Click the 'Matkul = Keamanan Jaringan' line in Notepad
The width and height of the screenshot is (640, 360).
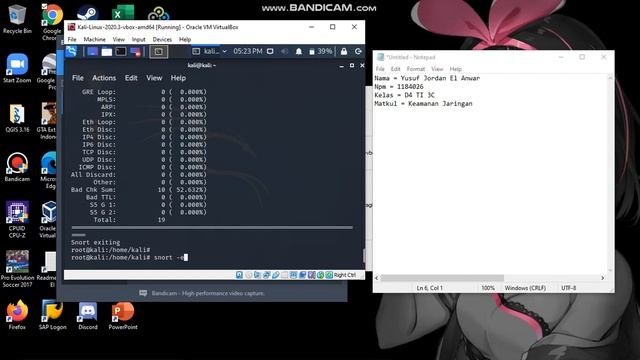click(x=423, y=104)
